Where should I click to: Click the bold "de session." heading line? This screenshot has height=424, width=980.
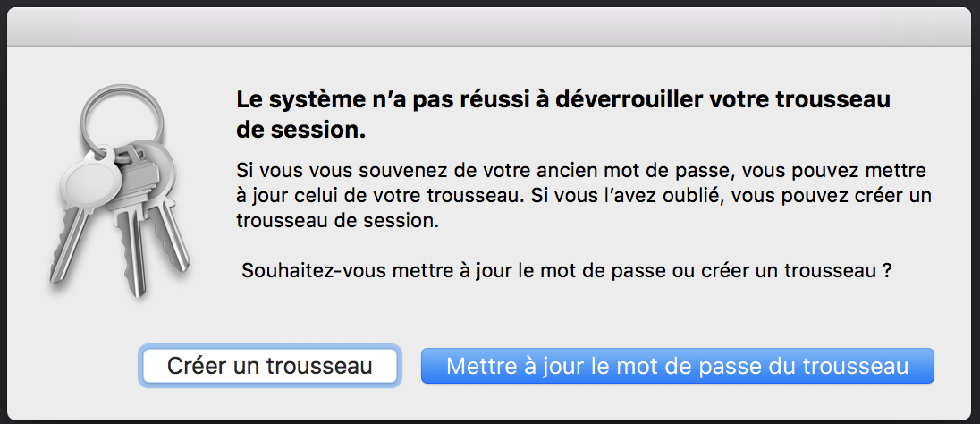pos(300,132)
